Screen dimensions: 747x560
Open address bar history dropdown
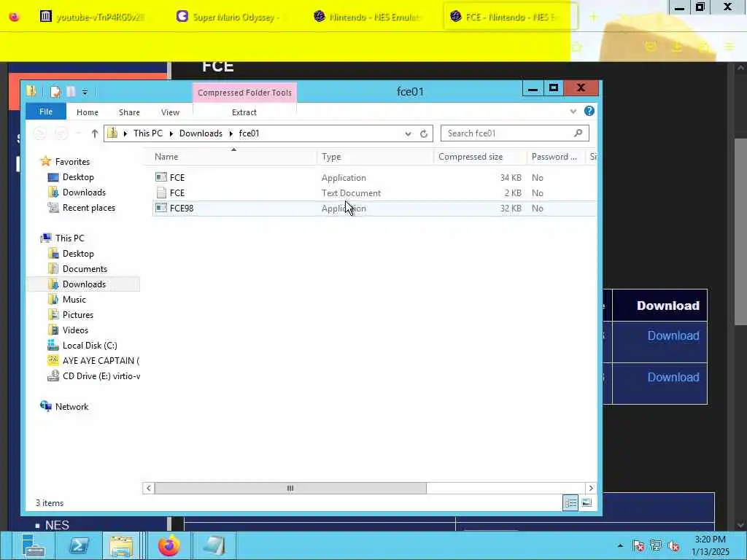point(408,134)
